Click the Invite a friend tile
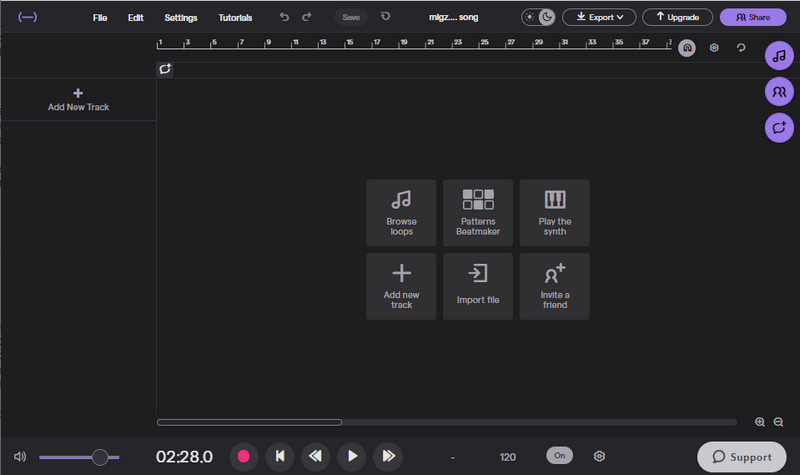Screen dimensions: 800x475 click(x=555, y=286)
